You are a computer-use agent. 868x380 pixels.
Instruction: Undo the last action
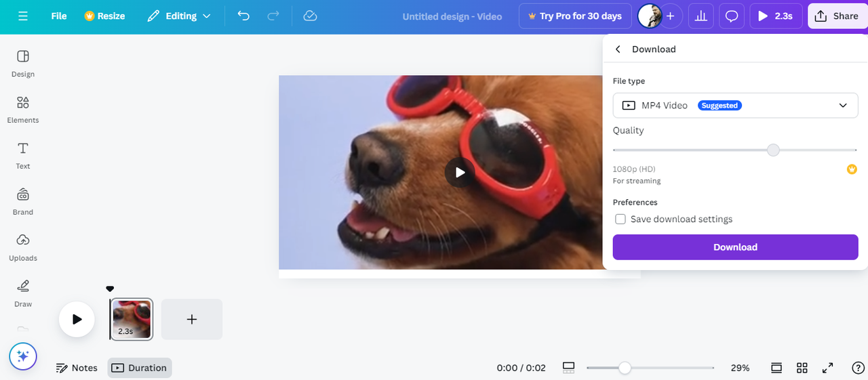(x=243, y=16)
